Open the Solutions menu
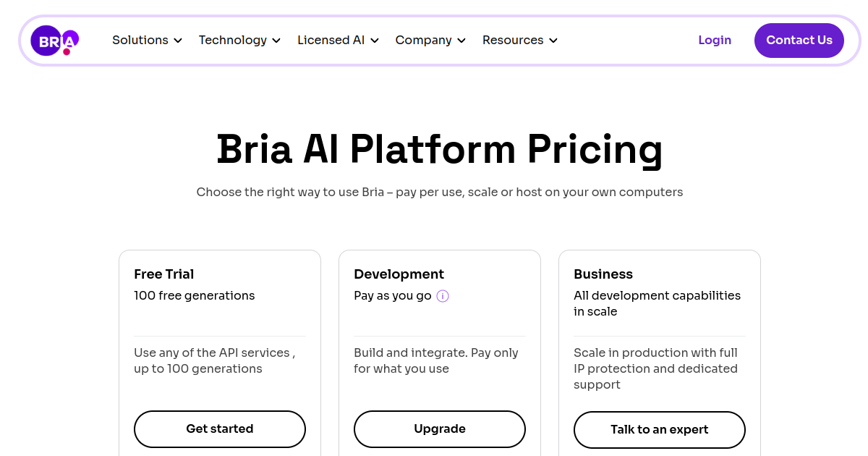Screen dimensions: 868x456 tap(140, 41)
